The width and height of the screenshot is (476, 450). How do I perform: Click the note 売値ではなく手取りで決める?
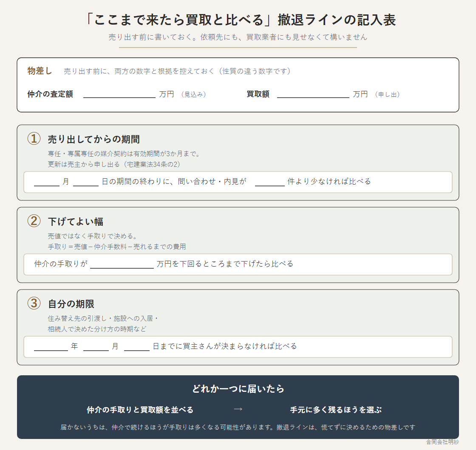point(93,236)
